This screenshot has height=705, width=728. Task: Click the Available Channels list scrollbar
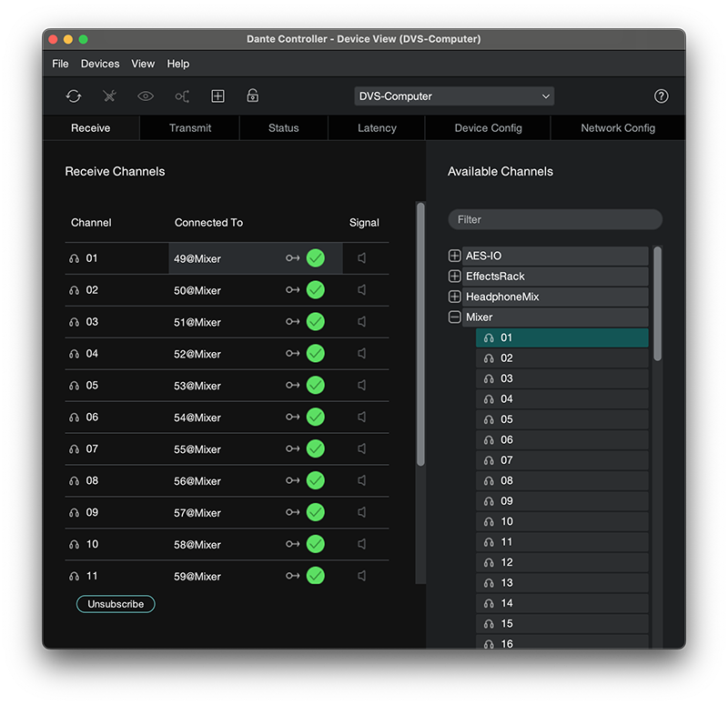[657, 304]
